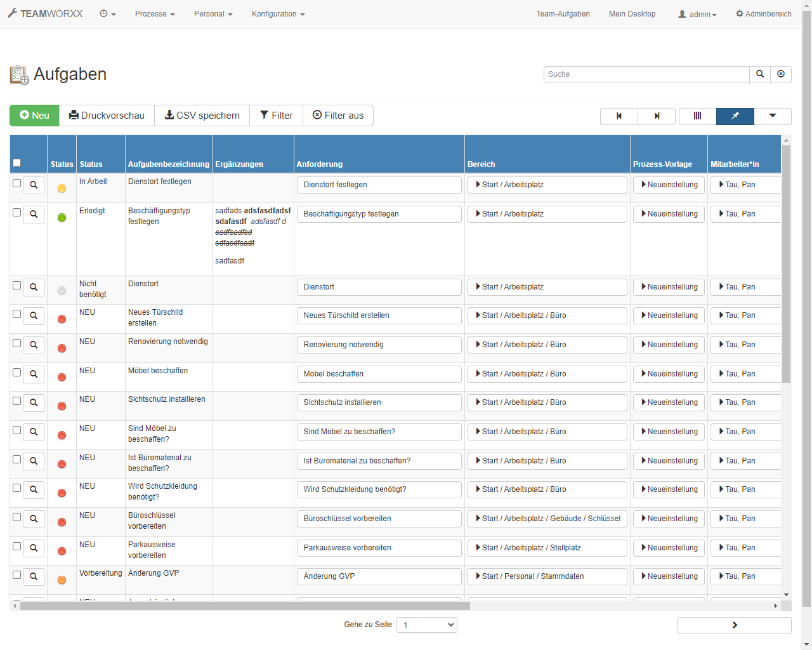Click the table vertical scrollbar thumb
This screenshot has width=812, height=650.
pos(787,264)
